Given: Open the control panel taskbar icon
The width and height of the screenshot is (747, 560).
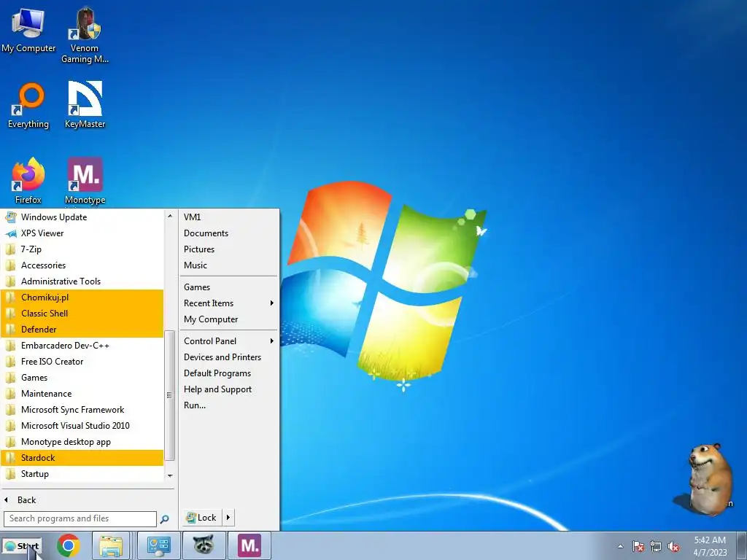Looking at the screenshot, I should click(158, 545).
